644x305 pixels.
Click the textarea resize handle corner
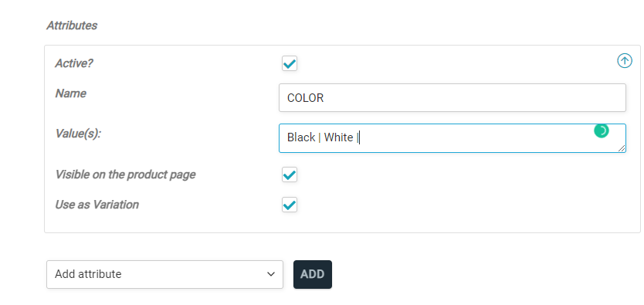(x=622, y=148)
